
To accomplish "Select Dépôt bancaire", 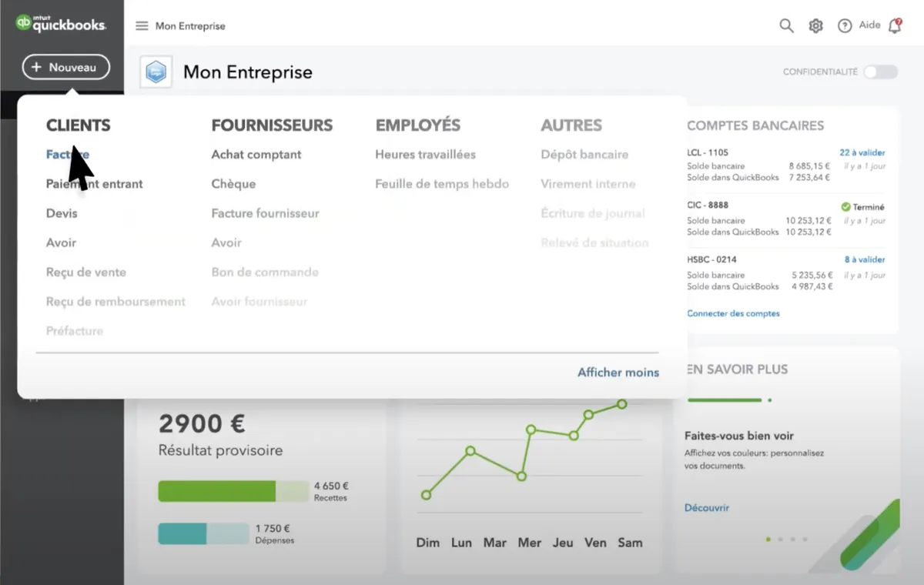I will click(x=584, y=154).
